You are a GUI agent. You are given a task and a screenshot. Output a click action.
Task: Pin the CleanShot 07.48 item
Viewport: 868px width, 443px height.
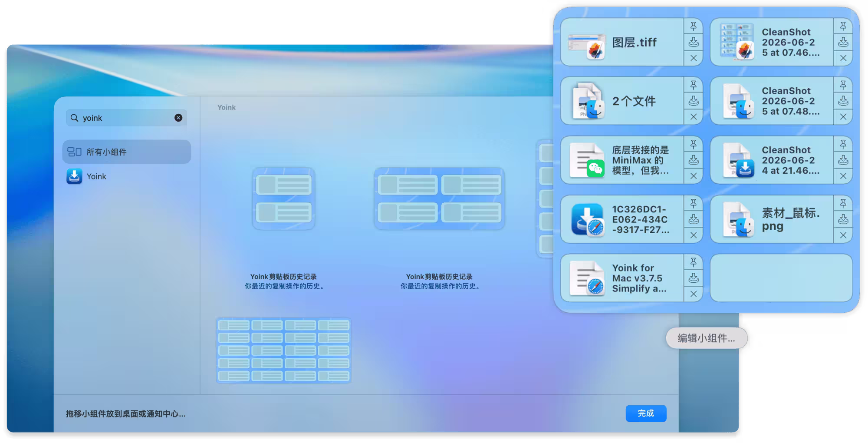click(843, 85)
